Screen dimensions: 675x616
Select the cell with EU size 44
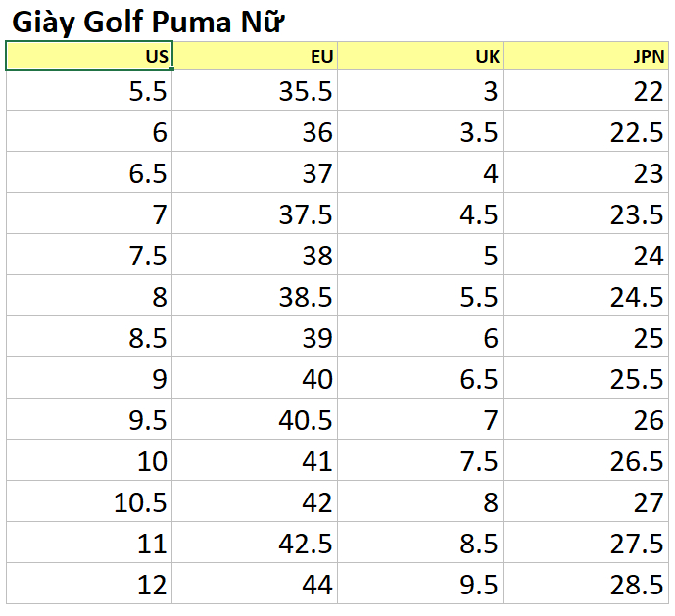tap(255, 584)
